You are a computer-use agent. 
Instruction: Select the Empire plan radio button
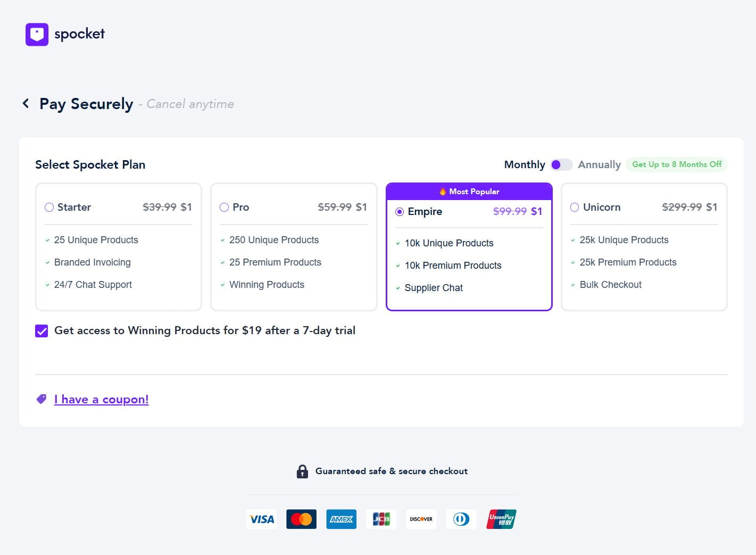point(400,212)
